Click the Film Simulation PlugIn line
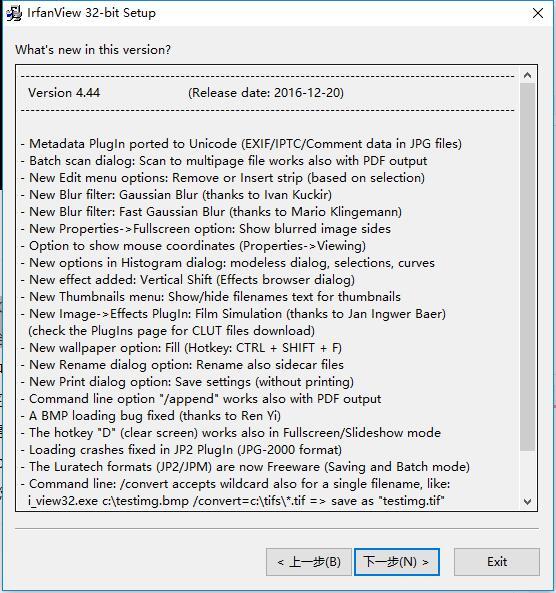Image resolution: width=556 pixels, height=593 pixels. 233,314
